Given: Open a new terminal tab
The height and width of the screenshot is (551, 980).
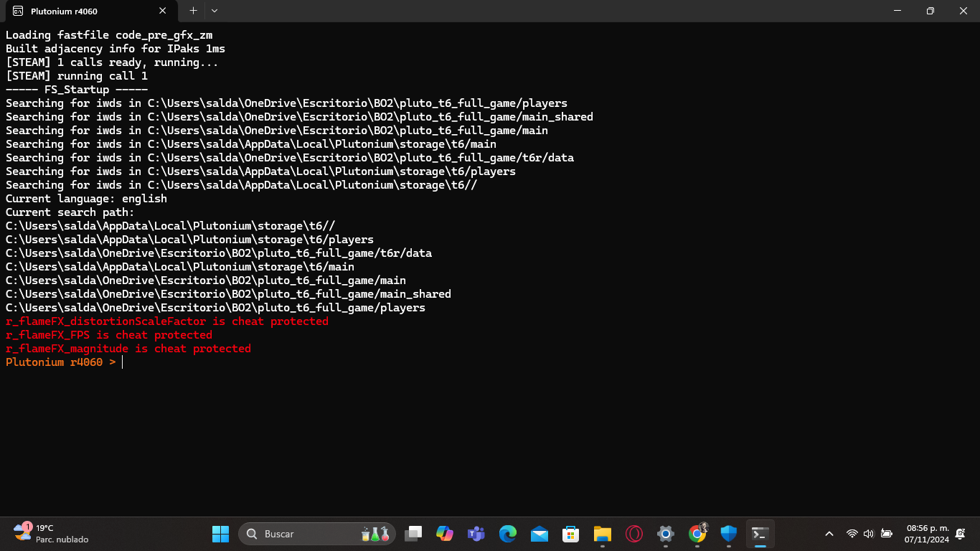Looking at the screenshot, I should (x=193, y=11).
